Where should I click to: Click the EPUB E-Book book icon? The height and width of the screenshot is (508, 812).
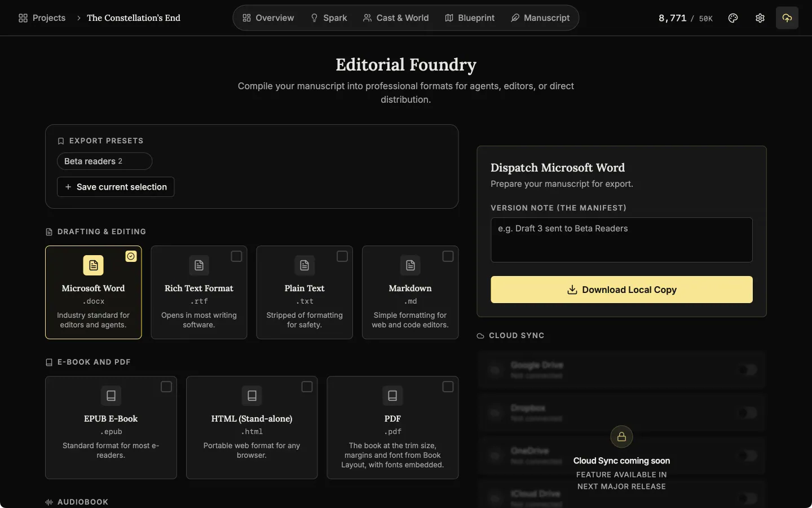click(x=111, y=396)
